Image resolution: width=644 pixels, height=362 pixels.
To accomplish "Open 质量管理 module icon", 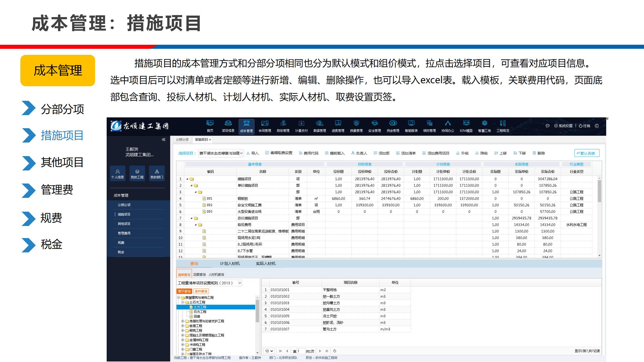I will [x=356, y=126].
